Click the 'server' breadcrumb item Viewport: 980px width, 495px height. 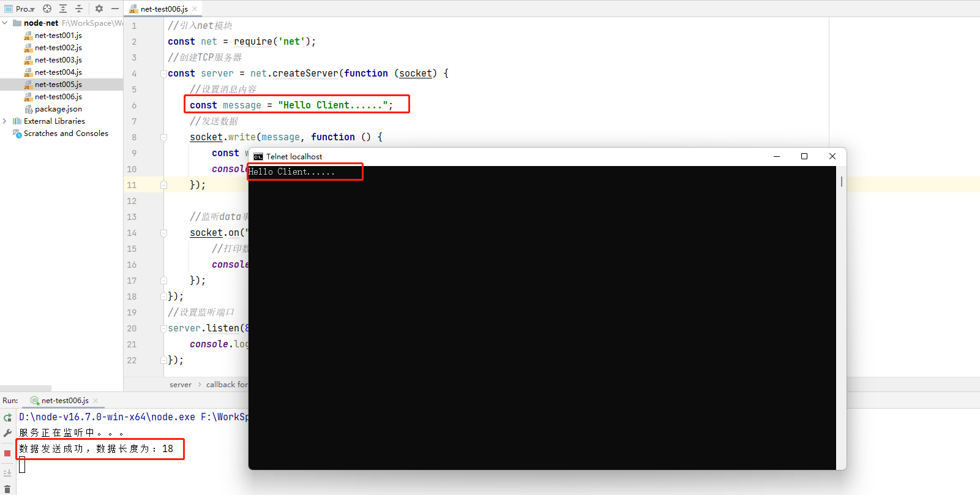(x=181, y=385)
